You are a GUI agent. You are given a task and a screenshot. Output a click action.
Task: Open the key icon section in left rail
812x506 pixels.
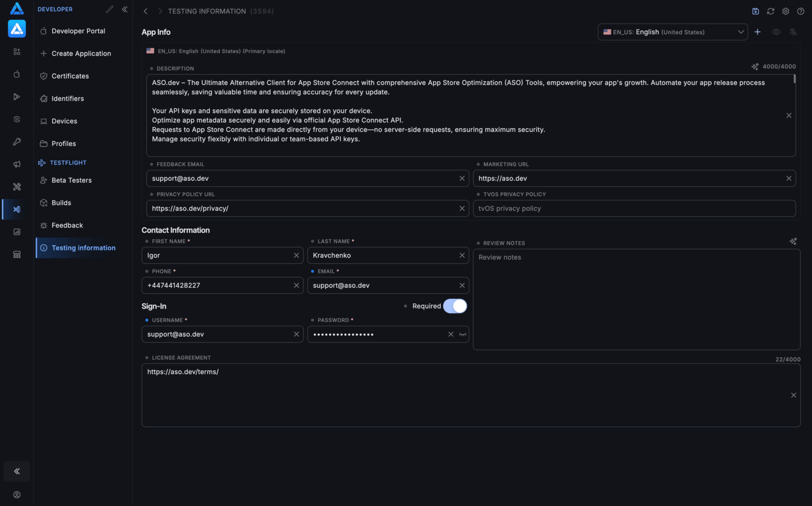click(17, 142)
